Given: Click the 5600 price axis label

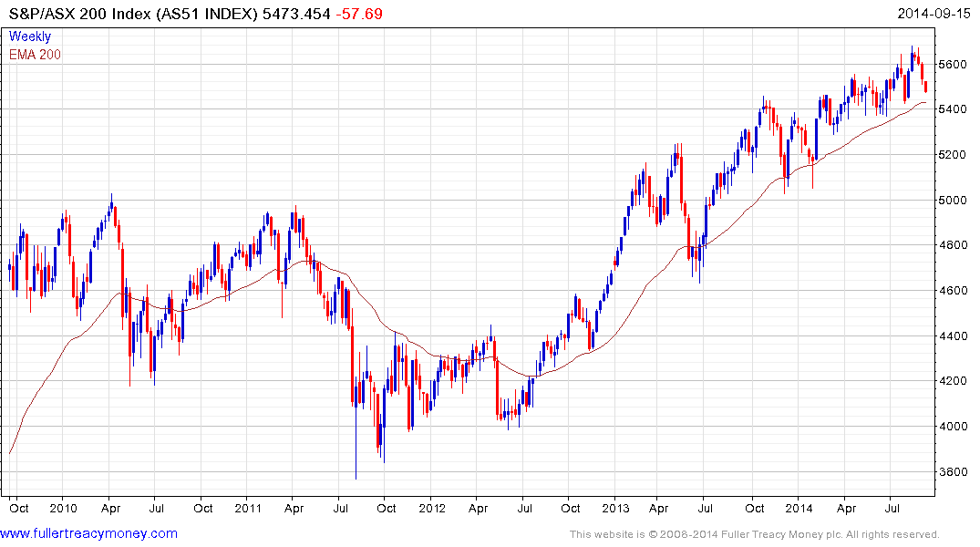Looking at the screenshot, I should point(953,65).
